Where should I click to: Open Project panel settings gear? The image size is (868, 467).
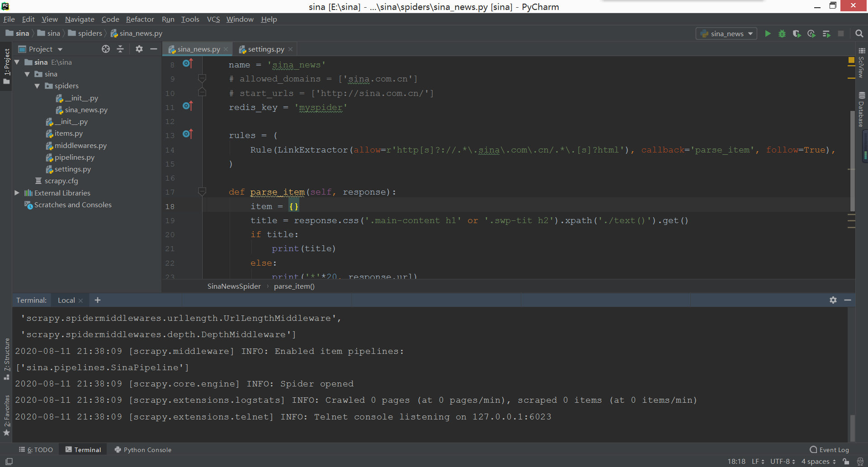tap(139, 49)
